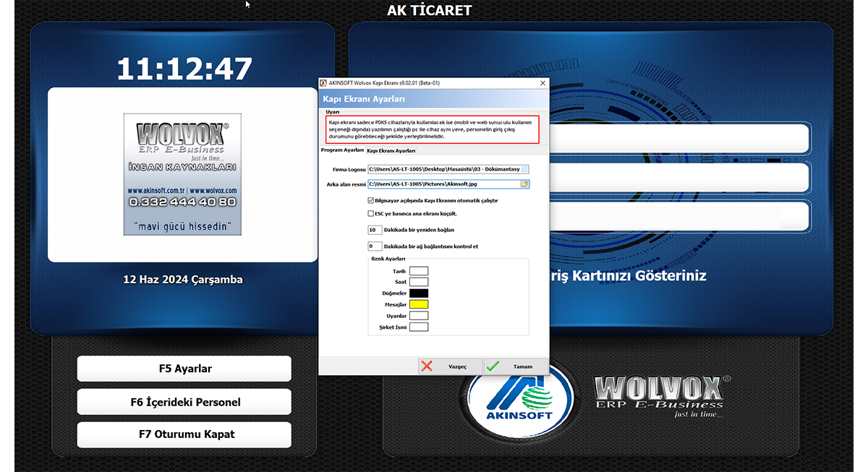Viewport: 868px width, 472px height.
Task: Click the WOLVOX İnsan Kaynakları company logo image
Action: click(x=182, y=174)
